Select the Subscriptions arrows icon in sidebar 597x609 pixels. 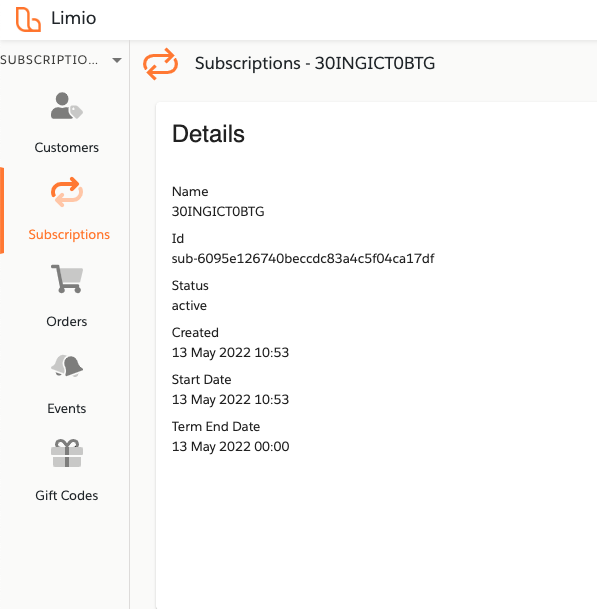[x=67, y=192]
